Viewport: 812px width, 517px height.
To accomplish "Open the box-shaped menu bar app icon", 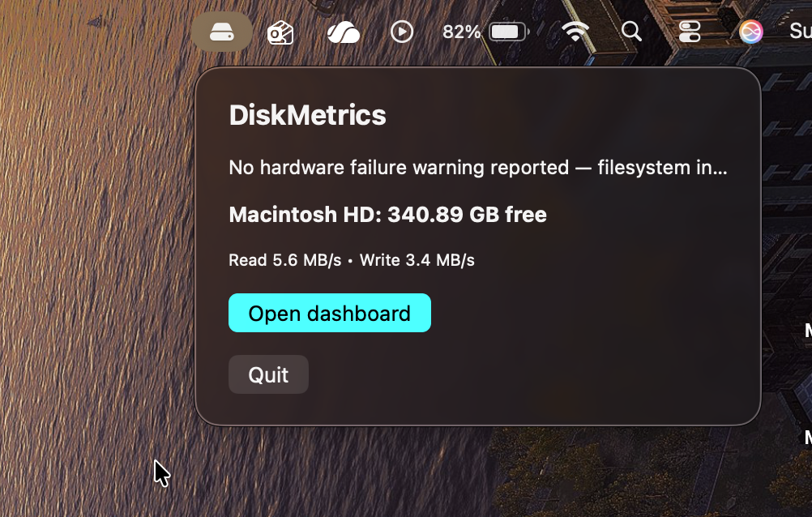I will (280, 33).
